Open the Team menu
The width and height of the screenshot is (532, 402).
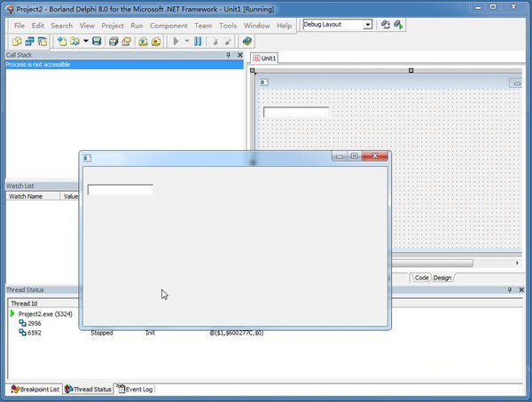(x=203, y=26)
